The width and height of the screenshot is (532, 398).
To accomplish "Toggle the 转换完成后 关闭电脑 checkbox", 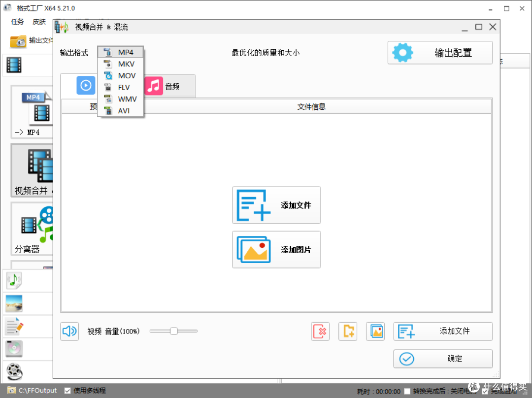I will (407, 391).
